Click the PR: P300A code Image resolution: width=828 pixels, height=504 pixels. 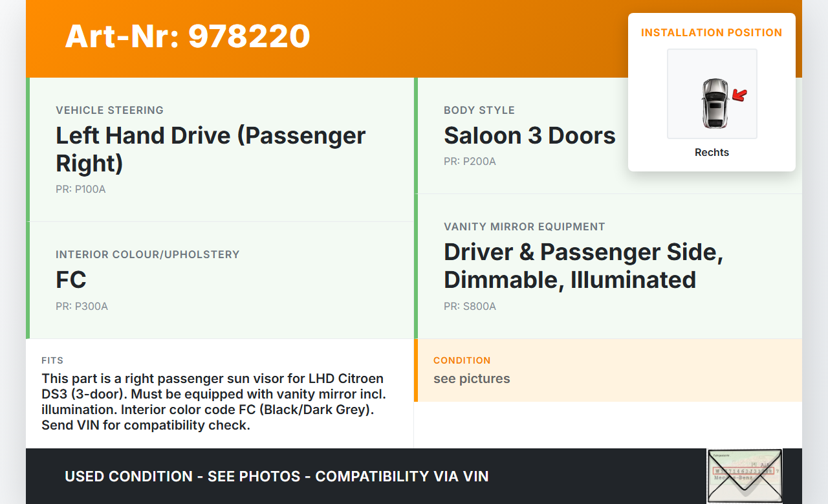(82, 306)
